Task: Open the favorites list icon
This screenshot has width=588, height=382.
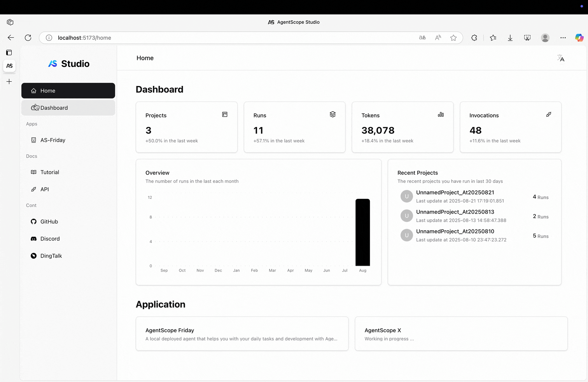Action: [493, 38]
